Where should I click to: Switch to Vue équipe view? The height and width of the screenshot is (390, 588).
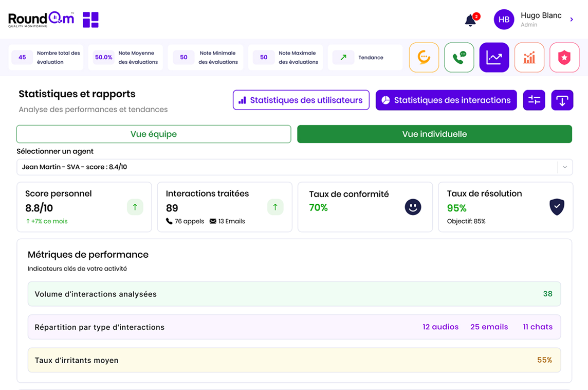pos(154,134)
